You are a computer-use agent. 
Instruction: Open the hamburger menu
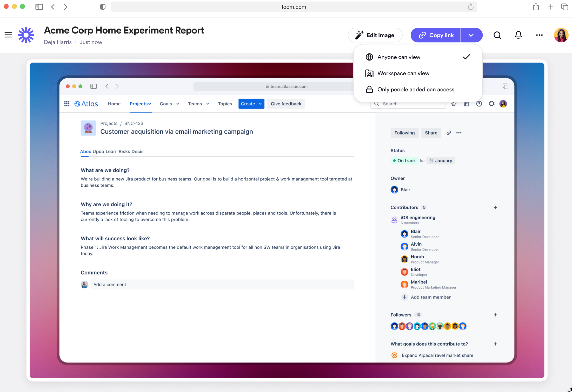click(8, 35)
